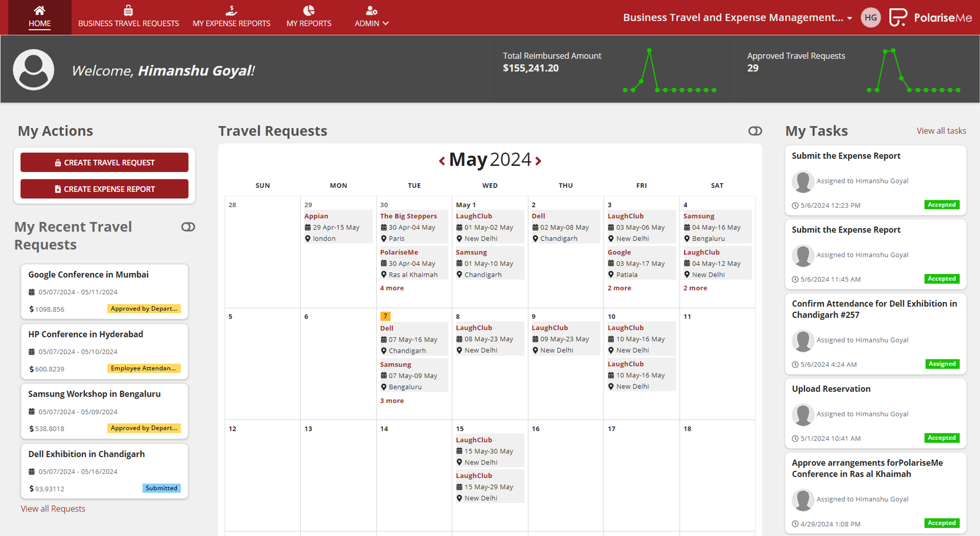Open the Home tab

tap(40, 18)
